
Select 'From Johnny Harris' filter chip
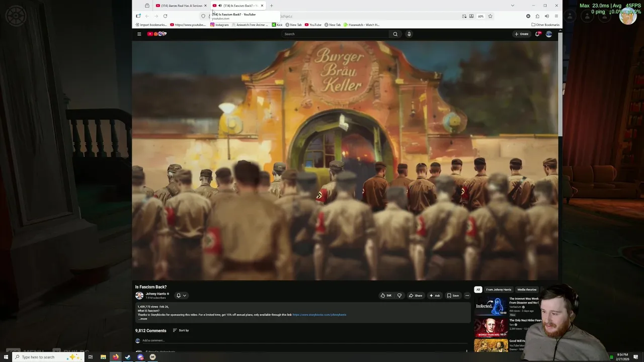click(499, 290)
